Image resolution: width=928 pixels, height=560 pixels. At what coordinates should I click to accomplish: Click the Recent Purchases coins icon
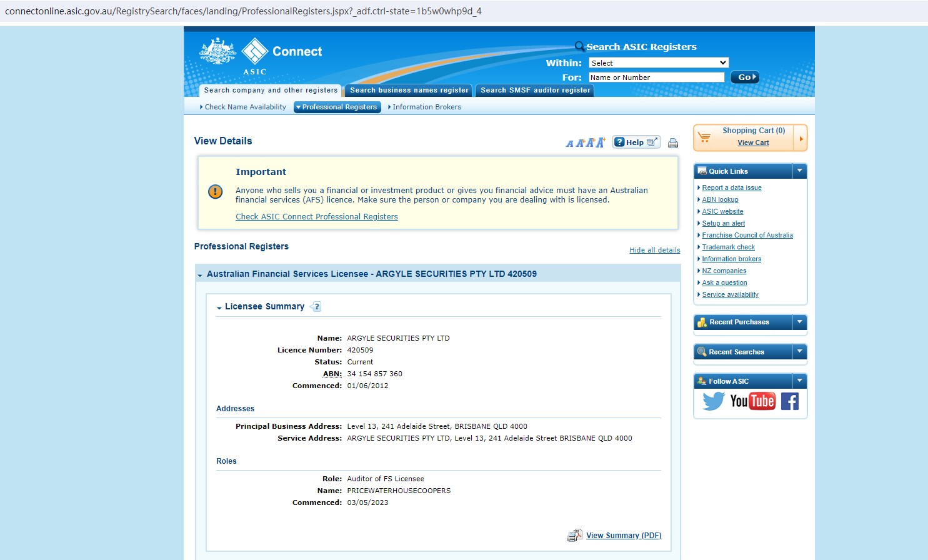tap(702, 322)
